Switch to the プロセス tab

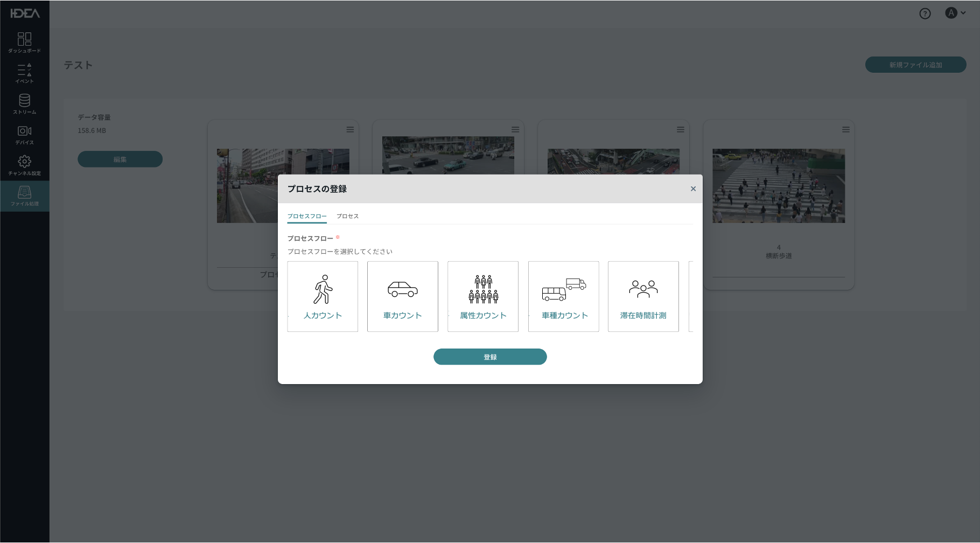(347, 216)
